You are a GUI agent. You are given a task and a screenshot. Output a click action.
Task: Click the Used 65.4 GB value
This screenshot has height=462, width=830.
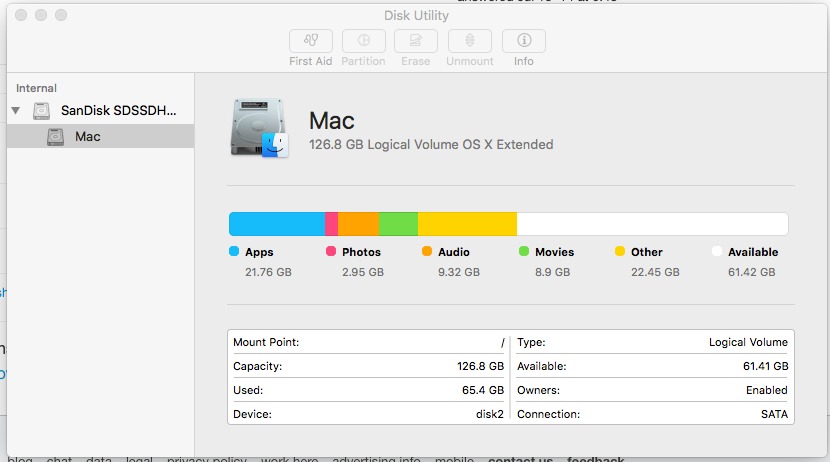[x=483, y=390]
